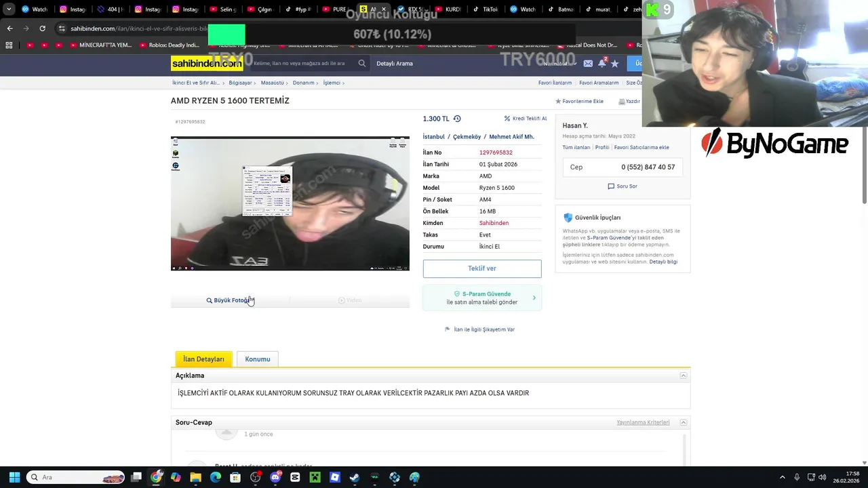Open the Yayınlanma Kriterleri link

pyautogui.click(x=643, y=422)
